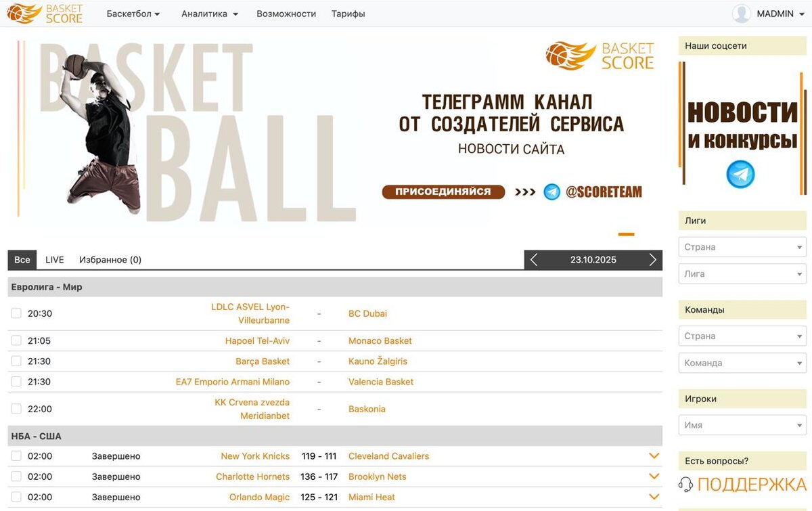Click the @SCORETEAM link
Screen dimensions: 812x511
(604, 192)
